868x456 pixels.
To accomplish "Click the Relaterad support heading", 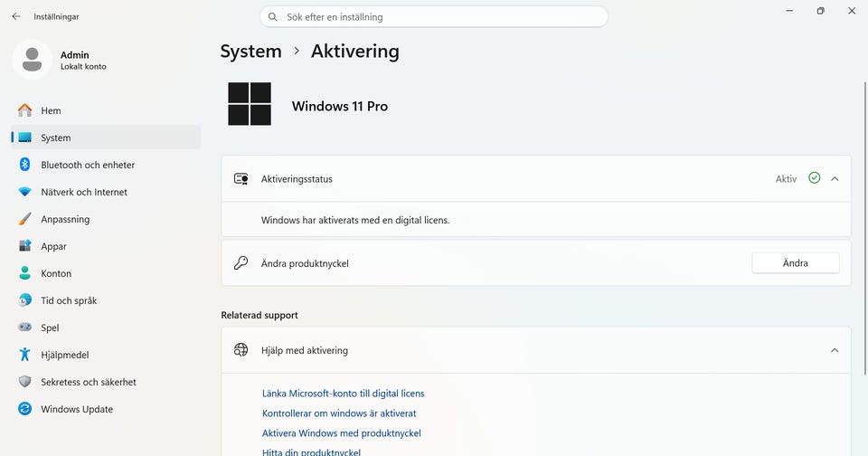I will [259, 315].
